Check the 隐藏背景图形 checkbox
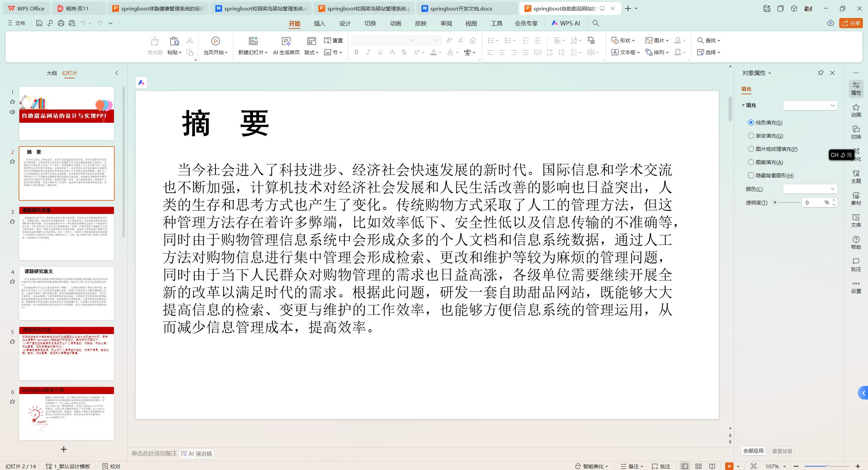This screenshot has width=868, height=470. coord(751,175)
